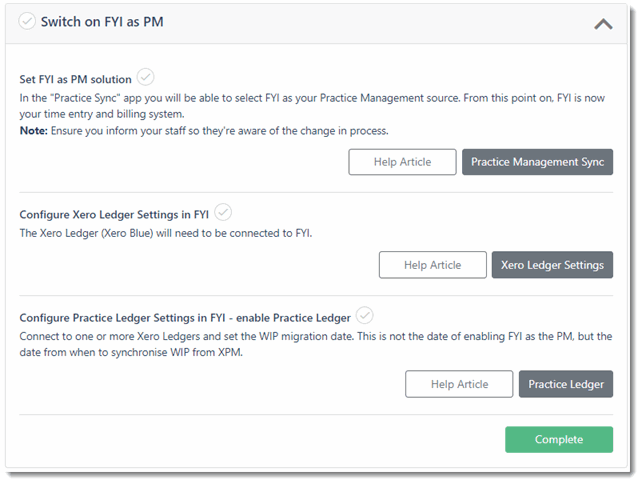The height and width of the screenshot is (484, 642).
Task: Collapse the Switch on FYI as PM section
Action: coord(603,24)
